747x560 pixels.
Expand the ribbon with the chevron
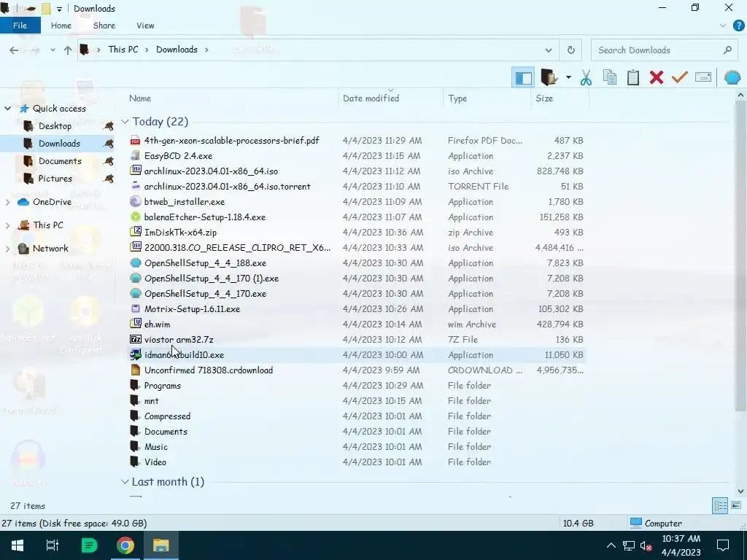[723, 26]
